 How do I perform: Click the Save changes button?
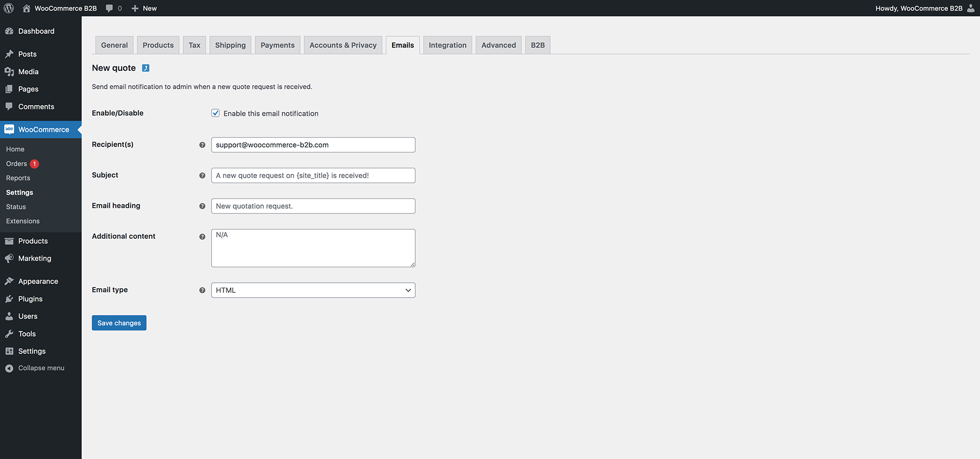coord(119,323)
